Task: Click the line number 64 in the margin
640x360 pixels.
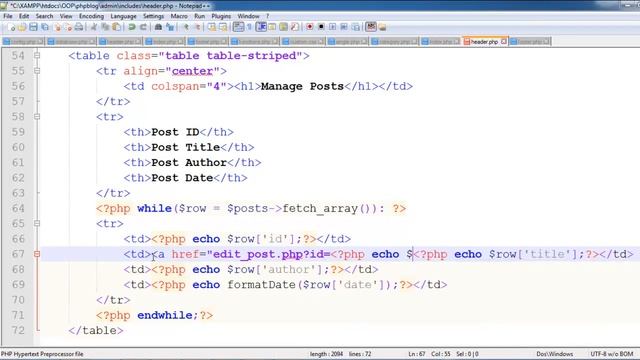Action: [x=18, y=209]
